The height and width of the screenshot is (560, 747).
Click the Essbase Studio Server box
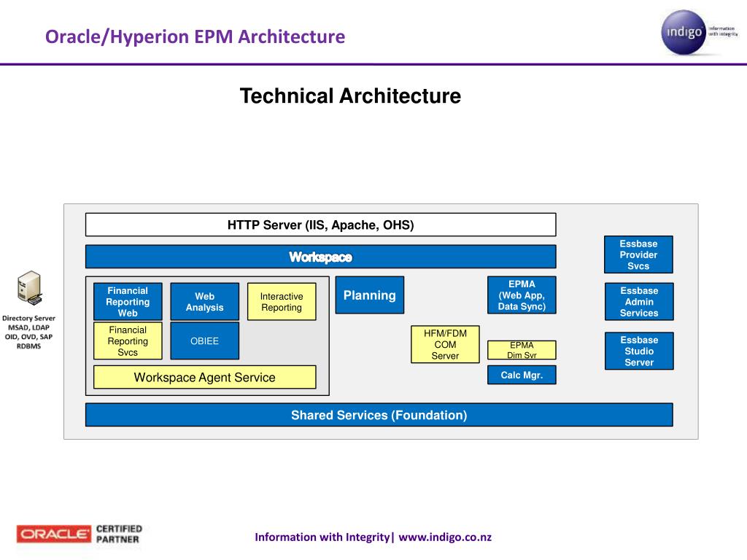[639, 351]
